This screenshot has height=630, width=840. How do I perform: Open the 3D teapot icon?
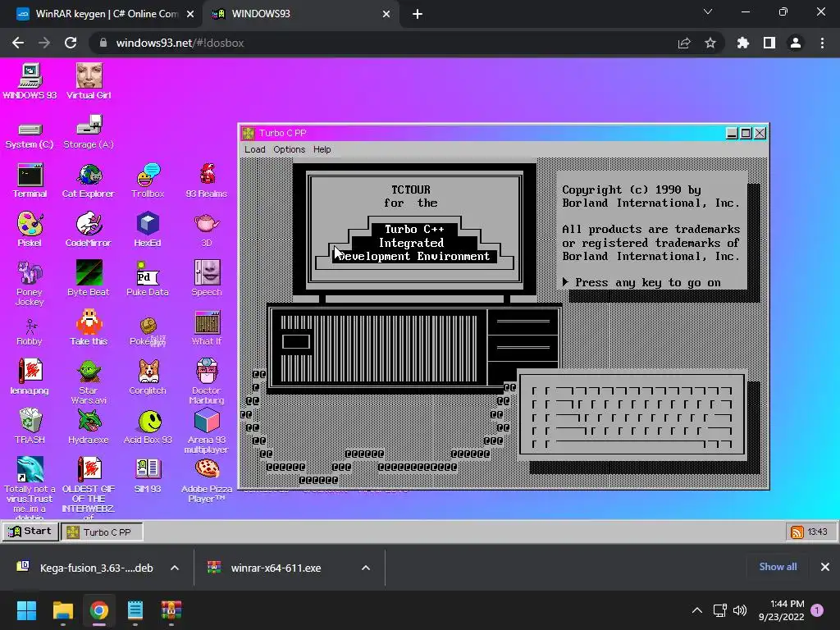(207, 230)
